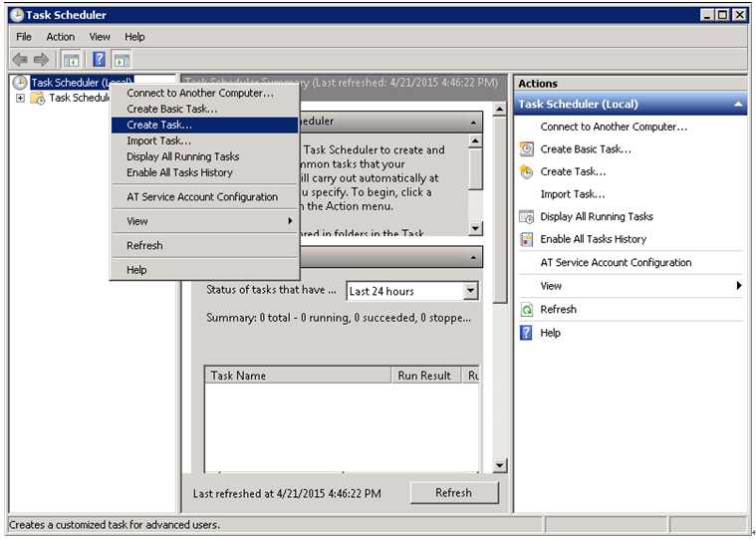Click Create Basic Task link in Actions pane
Image resolution: width=756 pixels, height=539 pixels.
tap(586, 149)
